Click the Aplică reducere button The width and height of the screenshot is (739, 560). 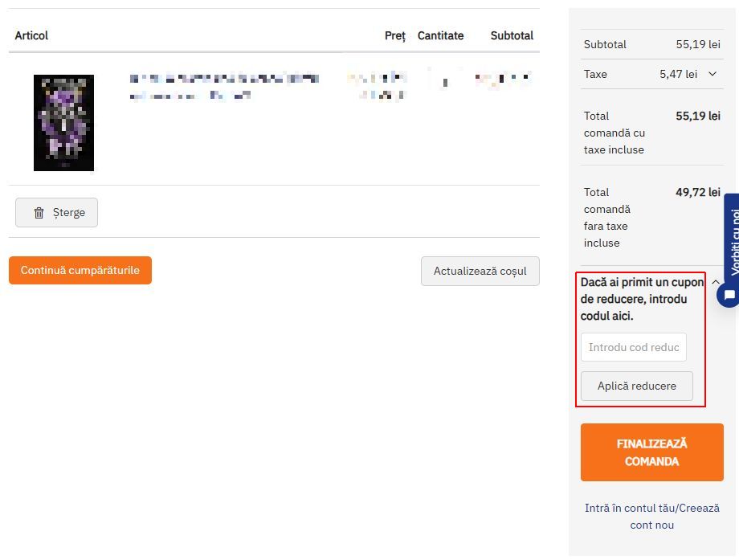click(x=637, y=386)
